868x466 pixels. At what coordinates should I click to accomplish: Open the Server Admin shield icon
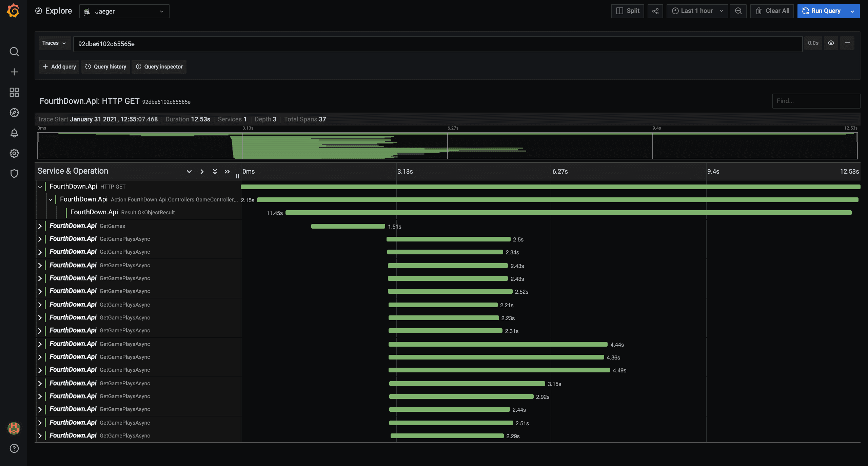pos(14,174)
